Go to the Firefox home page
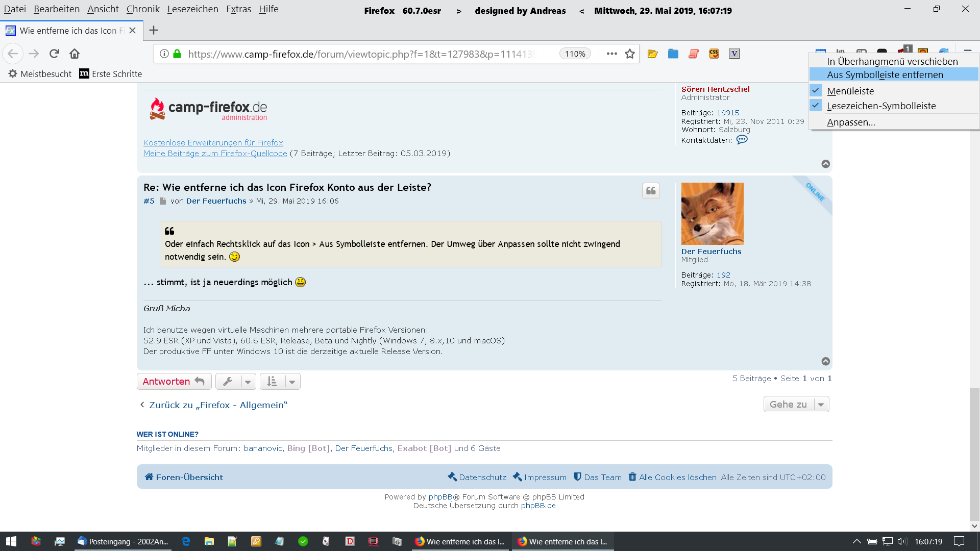This screenshot has width=980, height=551. point(75,54)
